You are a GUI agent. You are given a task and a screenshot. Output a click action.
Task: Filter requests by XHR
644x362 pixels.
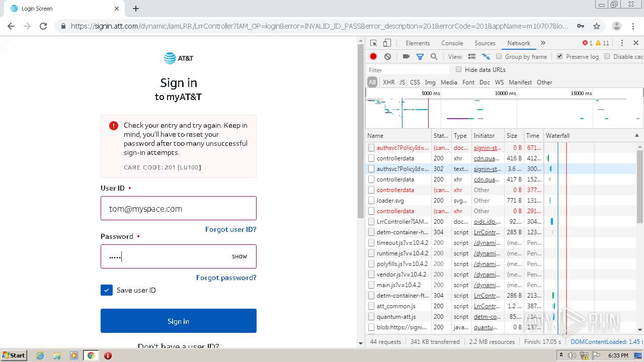389,82
